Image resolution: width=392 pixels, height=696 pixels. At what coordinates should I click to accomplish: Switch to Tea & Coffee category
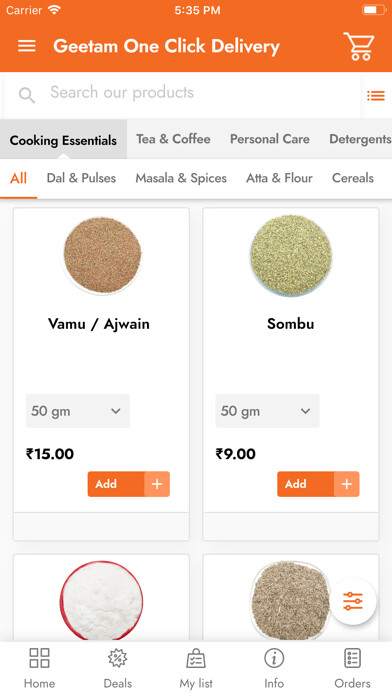point(173,139)
